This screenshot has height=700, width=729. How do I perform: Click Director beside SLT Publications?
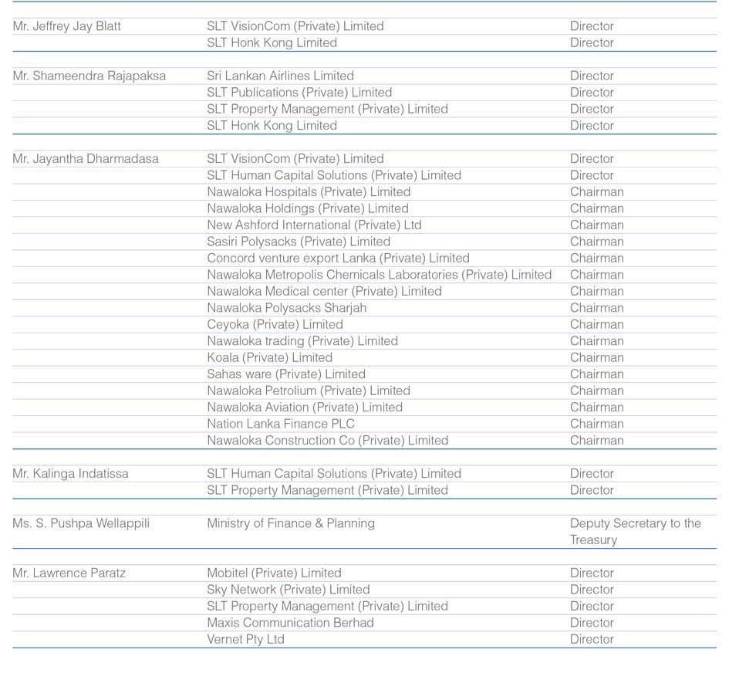(592, 93)
